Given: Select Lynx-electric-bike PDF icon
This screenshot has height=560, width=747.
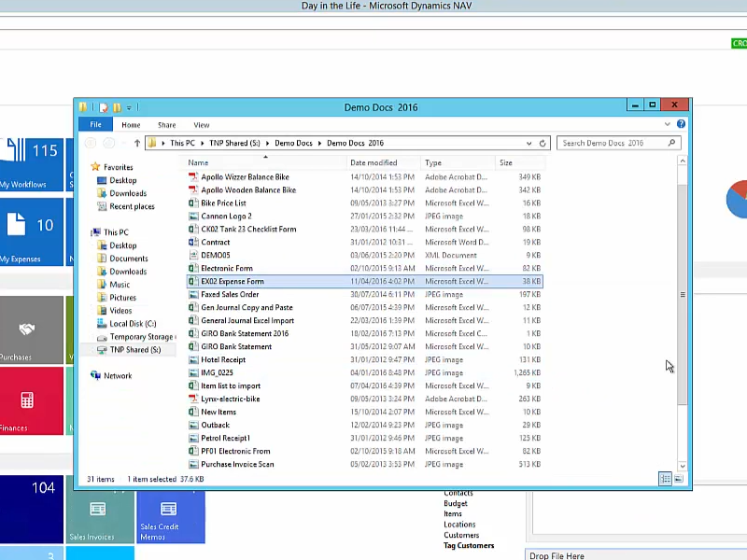Looking at the screenshot, I should [x=193, y=399].
